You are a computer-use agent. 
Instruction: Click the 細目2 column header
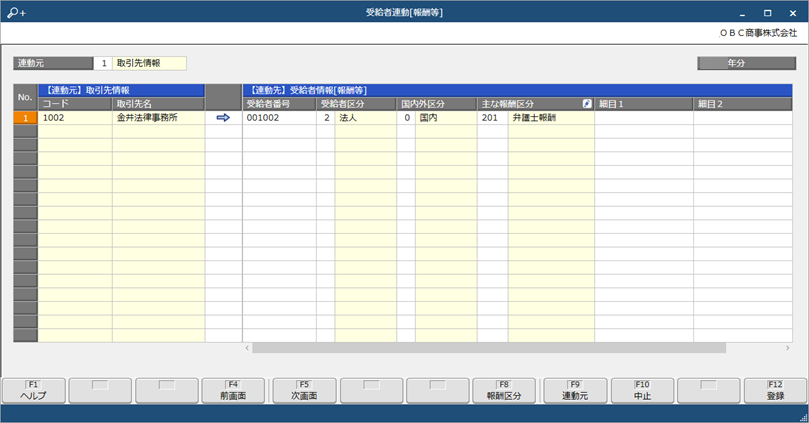tap(743, 104)
